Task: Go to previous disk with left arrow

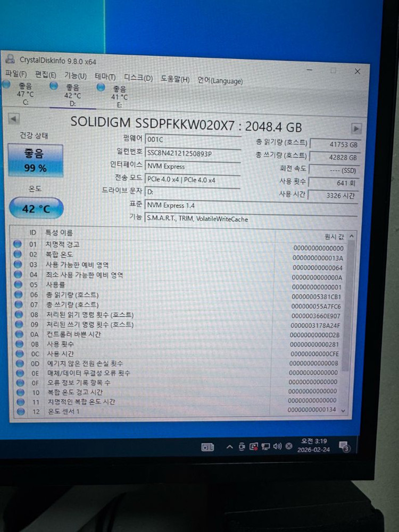Action: click(x=14, y=119)
